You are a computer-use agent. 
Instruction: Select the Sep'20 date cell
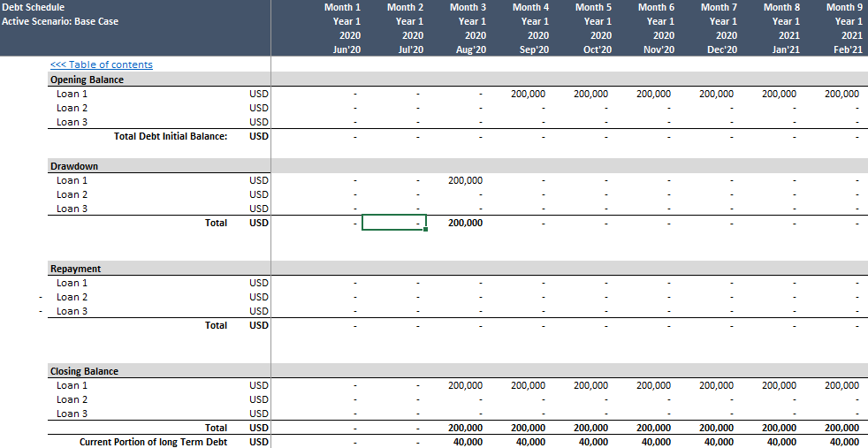536,49
